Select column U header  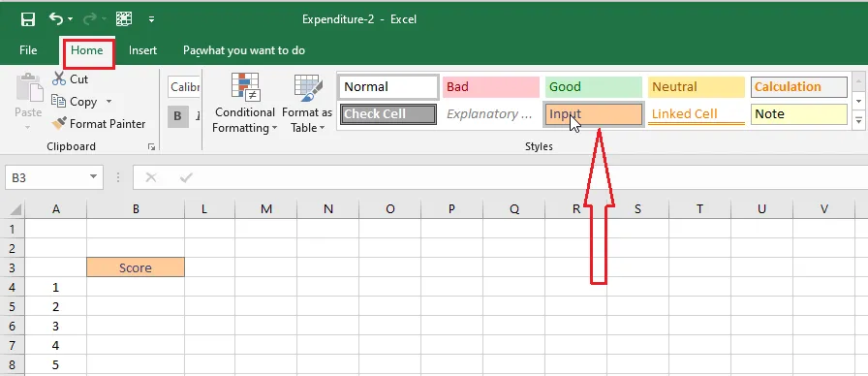[x=761, y=208]
